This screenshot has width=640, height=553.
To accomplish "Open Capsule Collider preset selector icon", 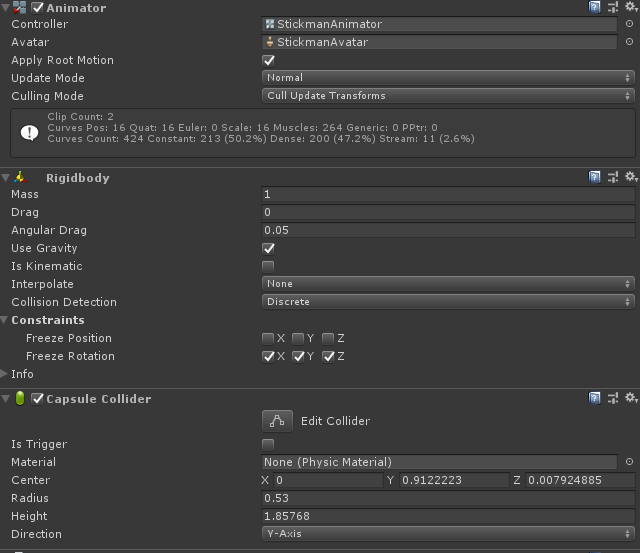I will pos(613,398).
